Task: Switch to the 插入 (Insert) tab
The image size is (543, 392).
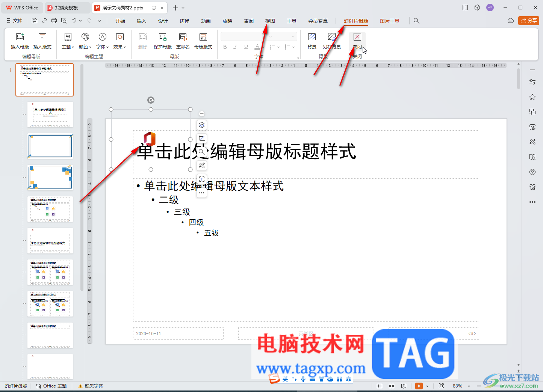Action: coord(142,21)
